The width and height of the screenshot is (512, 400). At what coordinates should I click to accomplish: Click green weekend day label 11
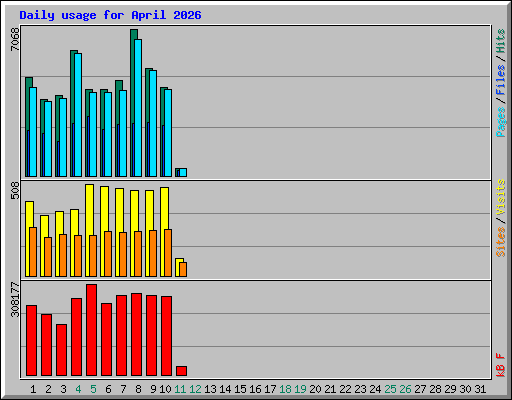tap(180, 389)
